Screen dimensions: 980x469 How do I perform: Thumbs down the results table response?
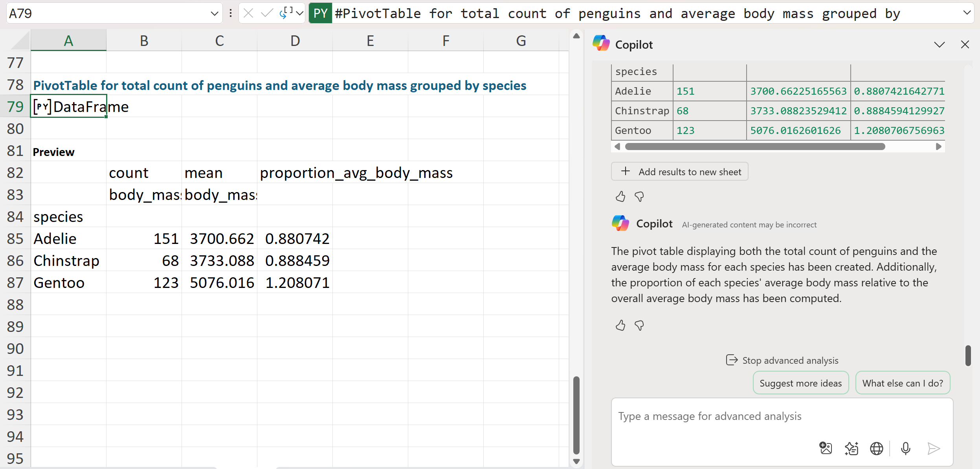[639, 196]
